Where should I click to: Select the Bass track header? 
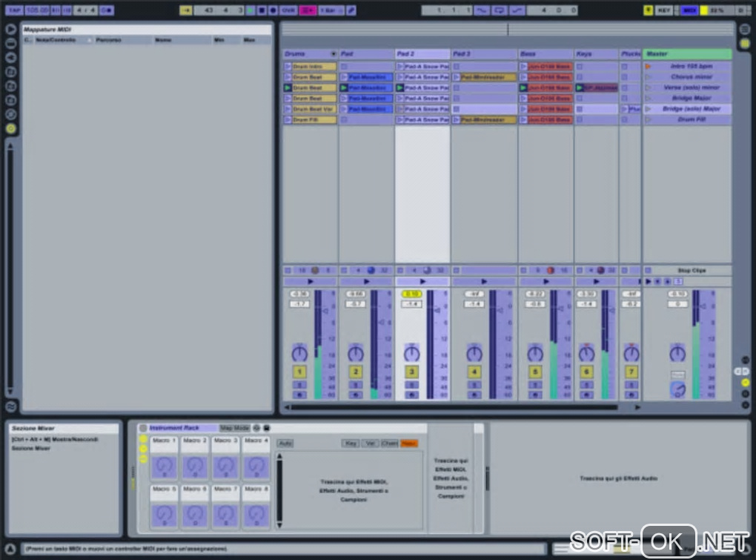pyautogui.click(x=546, y=54)
